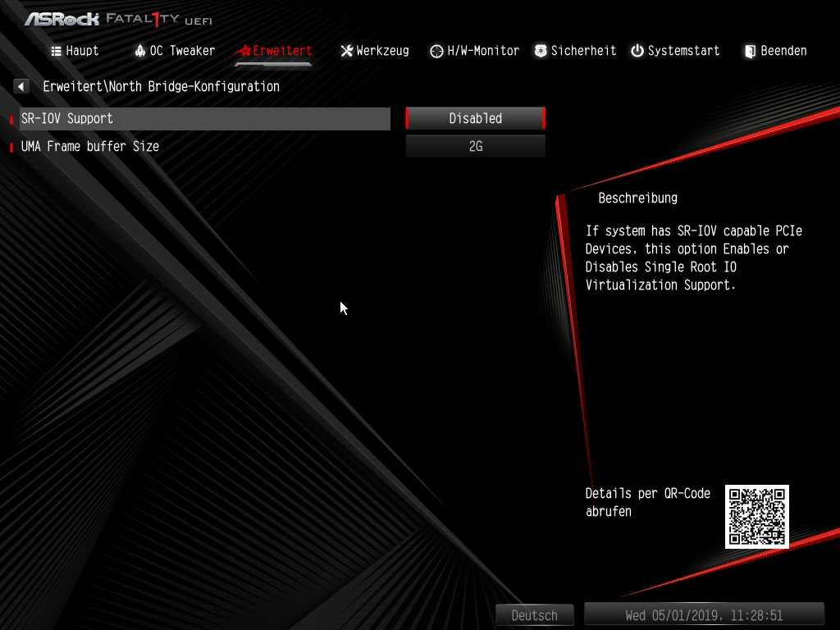Select the SR-IOV Support row

tap(204, 118)
